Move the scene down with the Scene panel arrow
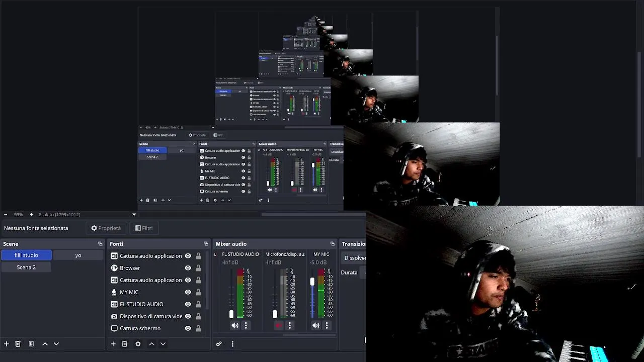Screen dimensions: 644x362 point(56,344)
